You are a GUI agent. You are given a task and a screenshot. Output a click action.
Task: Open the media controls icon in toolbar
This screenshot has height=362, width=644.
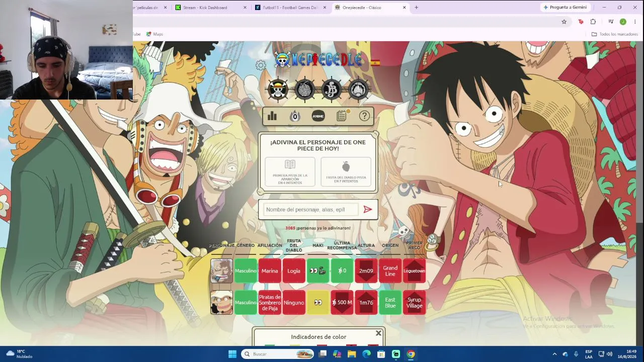611,22
